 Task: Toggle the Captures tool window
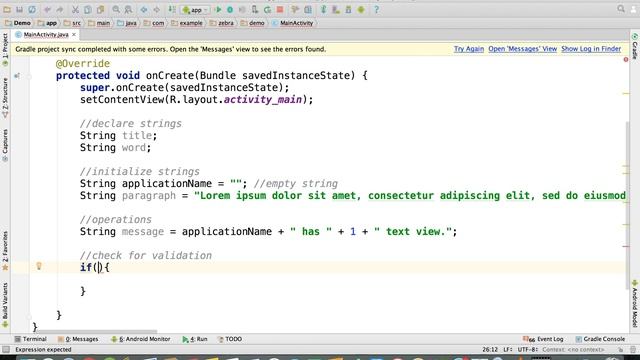(x=5, y=145)
